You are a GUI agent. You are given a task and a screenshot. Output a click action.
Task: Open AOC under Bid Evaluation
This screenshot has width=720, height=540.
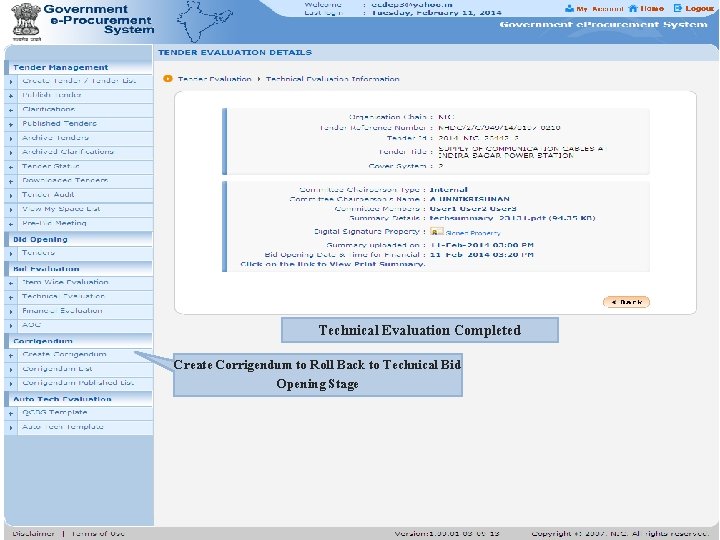pos(31,325)
